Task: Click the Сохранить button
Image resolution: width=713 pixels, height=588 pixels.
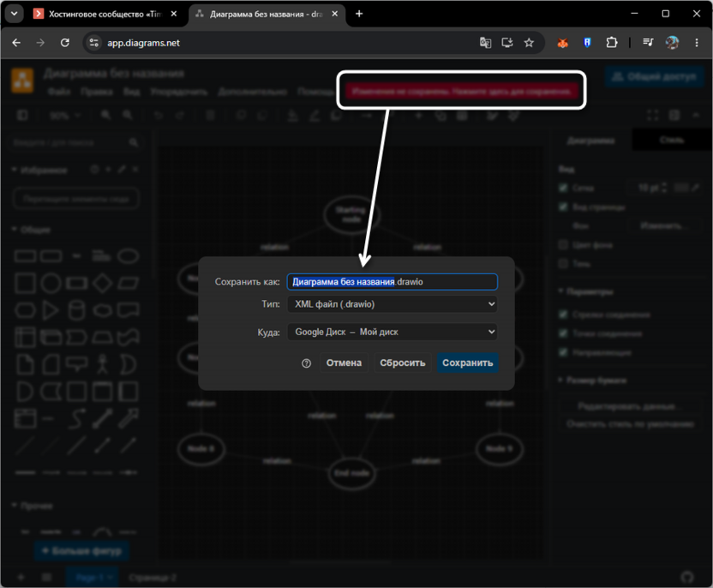Action: [467, 363]
